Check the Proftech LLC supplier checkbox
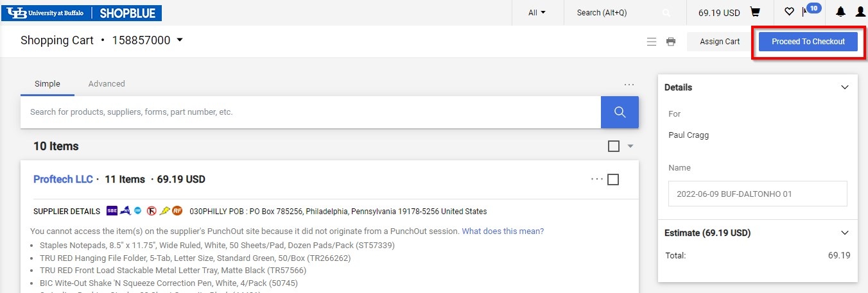The image size is (868, 293). pyautogui.click(x=613, y=180)
